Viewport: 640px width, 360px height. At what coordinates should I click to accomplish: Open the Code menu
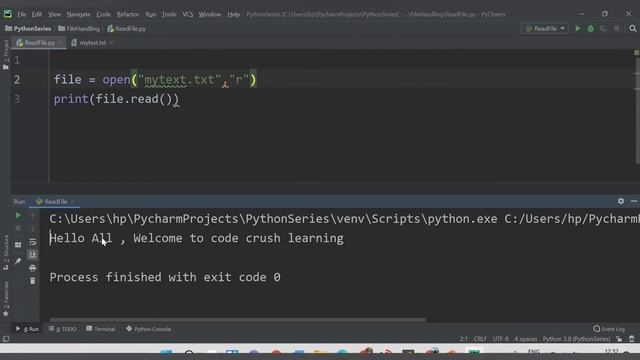[103, 14]
